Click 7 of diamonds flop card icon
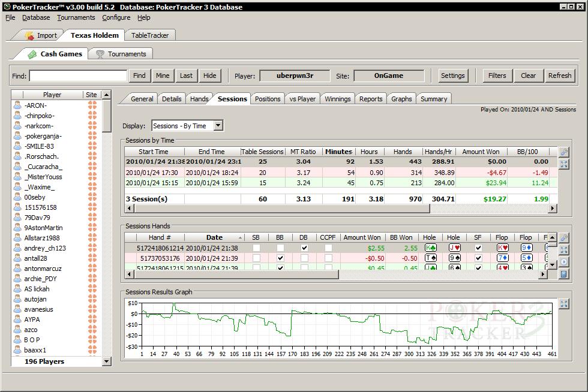 [x=503, y=258]
